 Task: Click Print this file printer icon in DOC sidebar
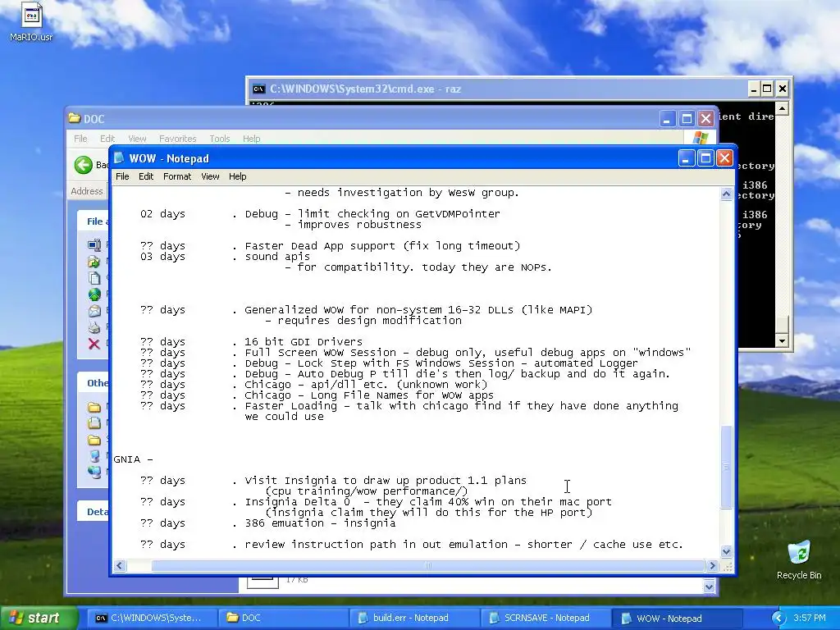tap(94, 327)
